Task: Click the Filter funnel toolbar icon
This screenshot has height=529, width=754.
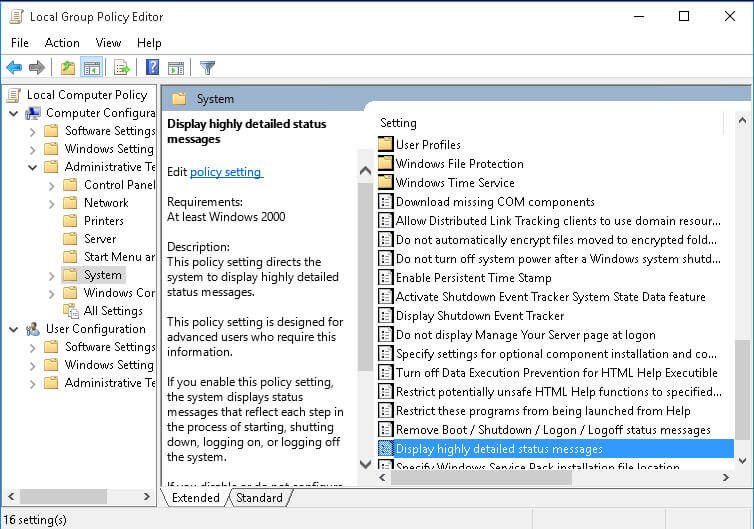Action: 207,68
